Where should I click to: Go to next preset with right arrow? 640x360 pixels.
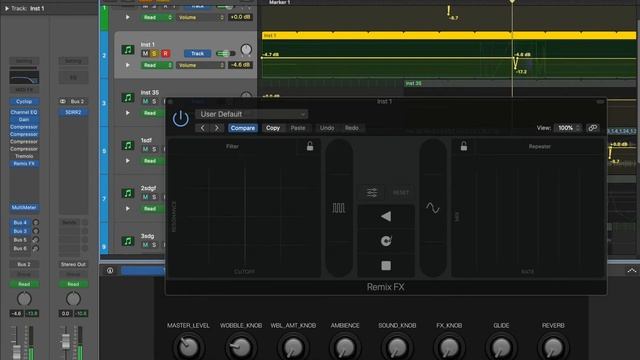(x=217, y=128)
